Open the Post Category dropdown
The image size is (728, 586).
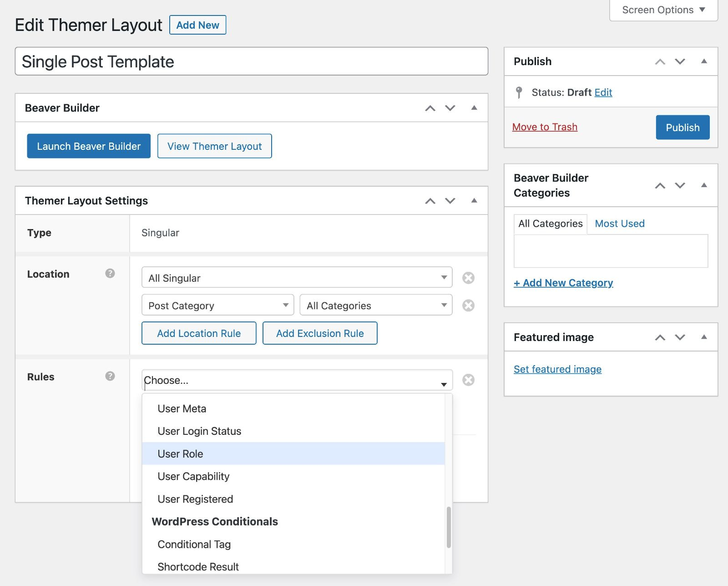217,306
